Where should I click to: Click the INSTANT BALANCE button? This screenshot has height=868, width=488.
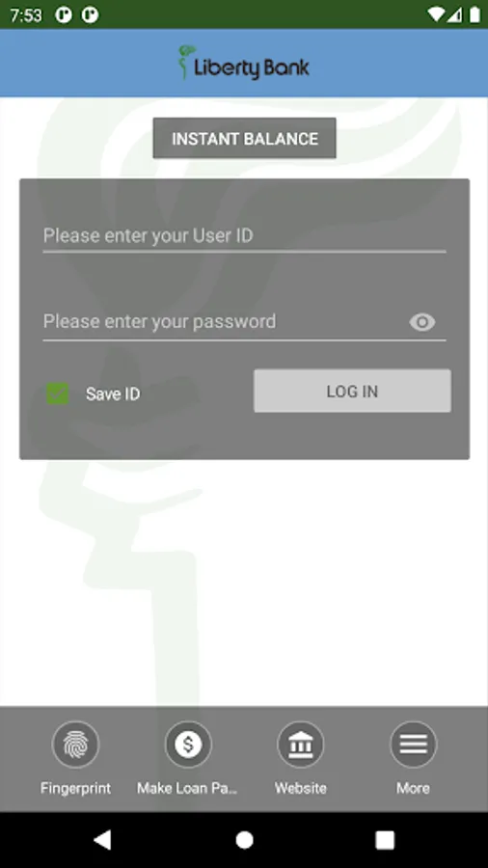(x=245, y=138)
